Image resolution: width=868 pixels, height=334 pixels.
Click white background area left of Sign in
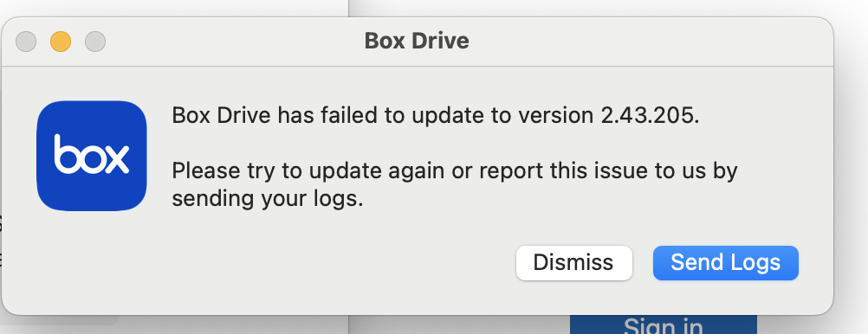point(459,325)
